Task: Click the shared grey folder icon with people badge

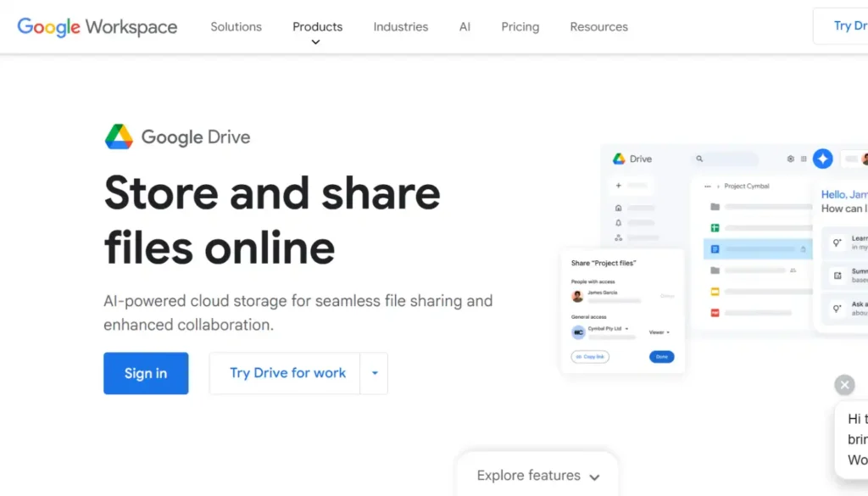Action: (x=715, y=270)
